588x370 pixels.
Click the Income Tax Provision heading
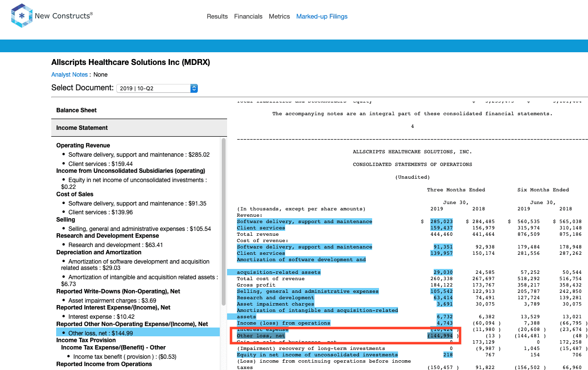point(86,340)
